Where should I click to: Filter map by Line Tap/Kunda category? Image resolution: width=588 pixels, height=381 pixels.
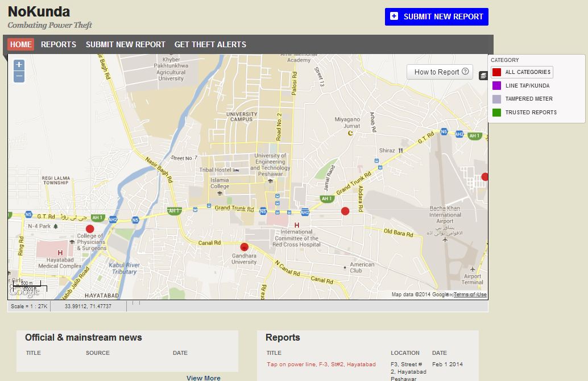[521, 85]
